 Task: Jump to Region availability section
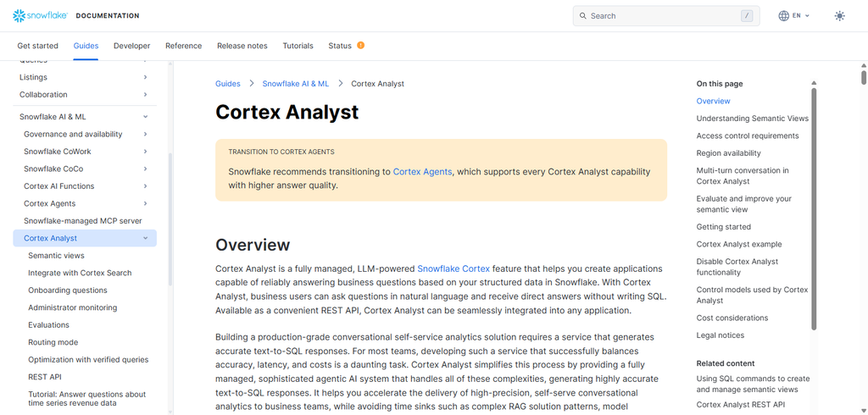[x=728, y=153]
